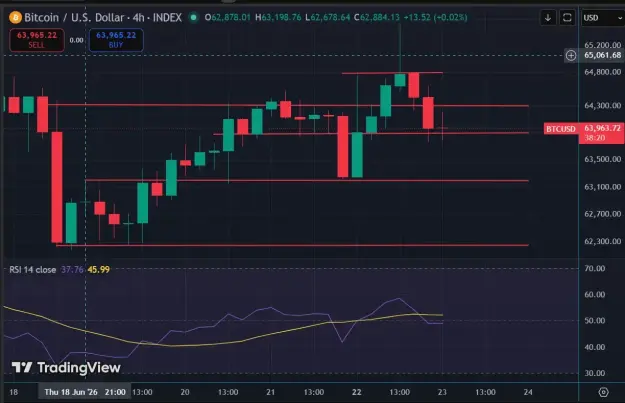Click the Bitcoin symbol logo icon
The image size is (625, 403).
15,18
